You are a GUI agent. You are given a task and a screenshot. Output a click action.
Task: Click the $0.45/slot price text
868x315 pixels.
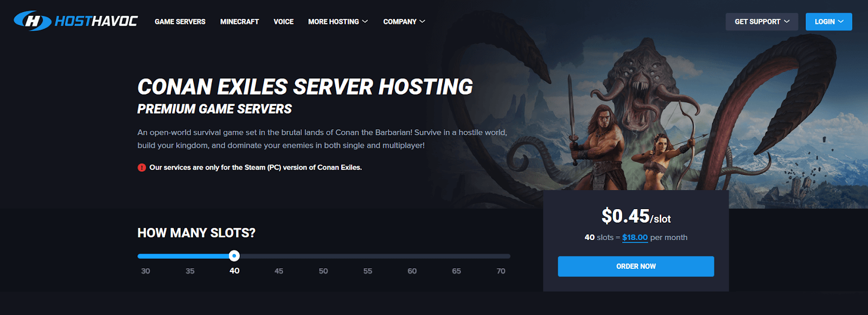tap(636, 216)
